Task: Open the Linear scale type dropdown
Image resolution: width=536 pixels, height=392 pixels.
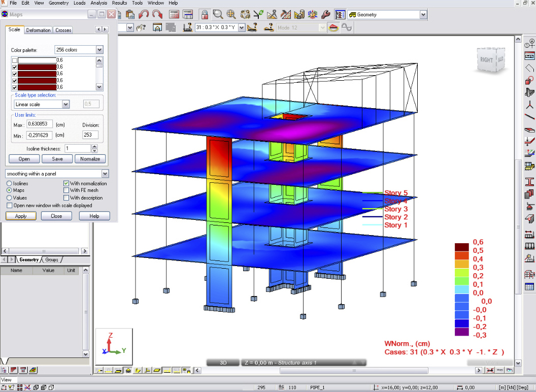Action: tap(65, 104)
